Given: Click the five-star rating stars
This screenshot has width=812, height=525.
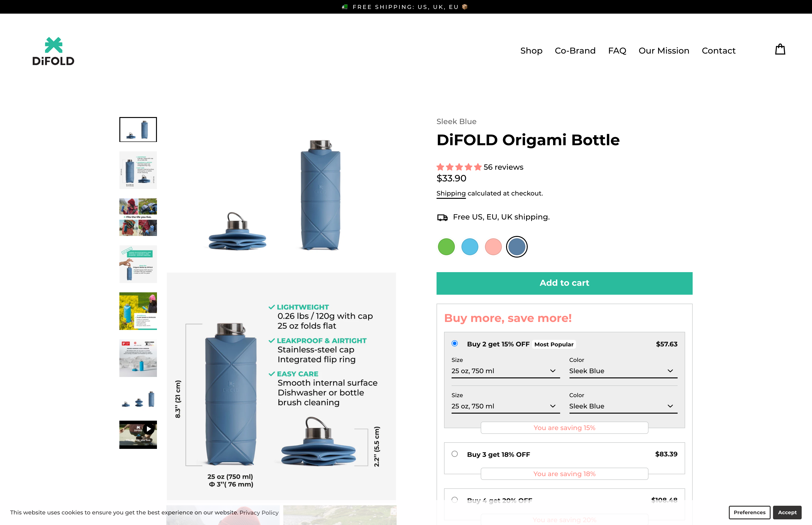Looking at the screenshot, I should tap(459, 167).
